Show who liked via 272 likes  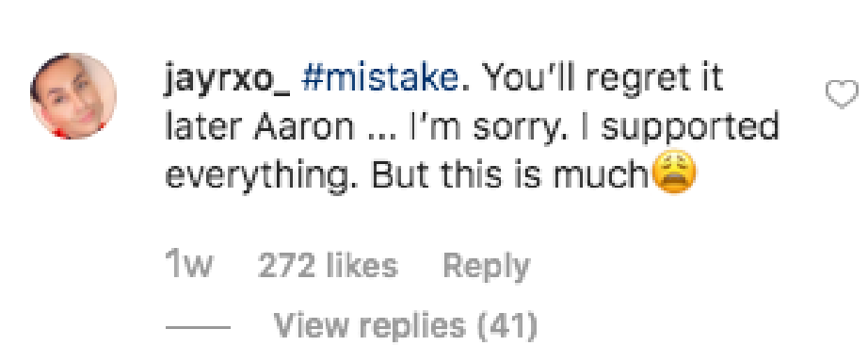click(328, 266)
